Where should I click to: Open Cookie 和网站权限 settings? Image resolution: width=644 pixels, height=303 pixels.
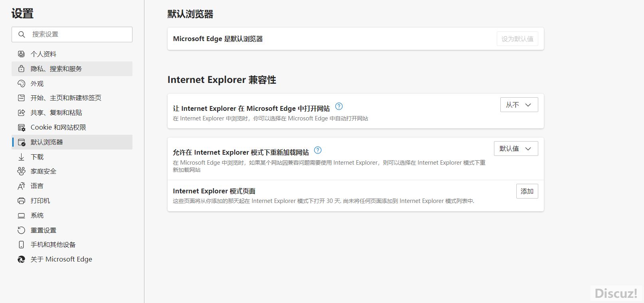pyautogui.click(x=72, y=127)
